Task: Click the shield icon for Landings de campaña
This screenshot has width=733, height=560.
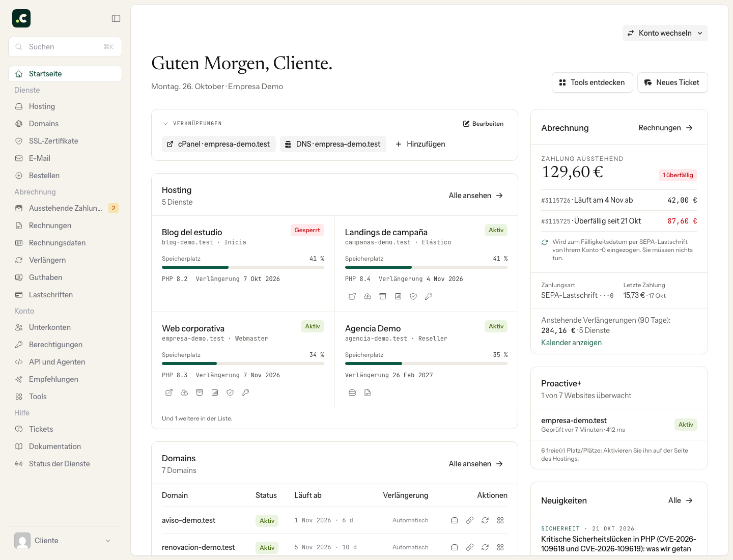Action: pos(413,296)
